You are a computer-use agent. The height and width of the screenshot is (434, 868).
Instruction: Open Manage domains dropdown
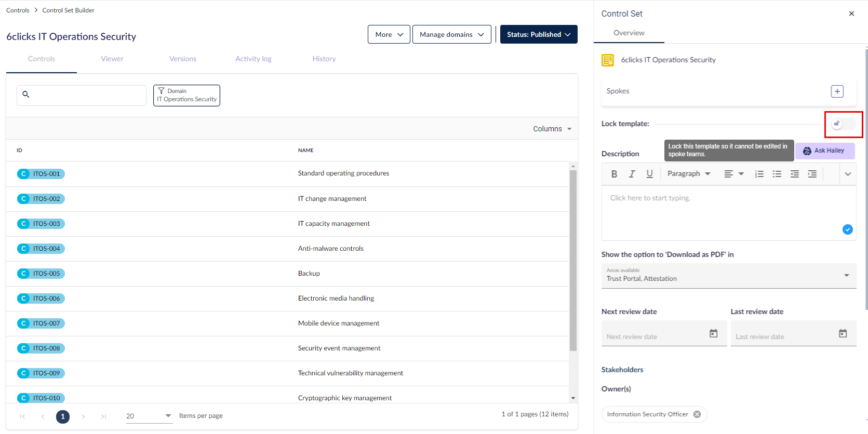(451, 34)
